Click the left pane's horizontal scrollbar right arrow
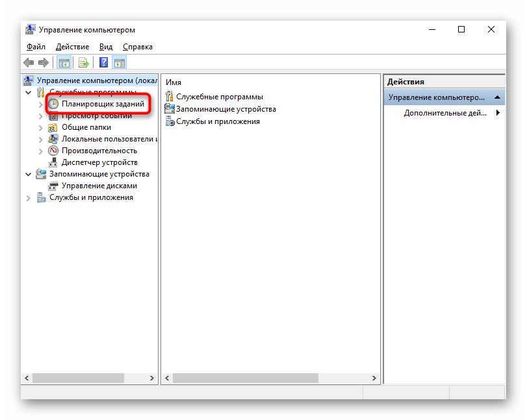The height and width of the screenshot is (420, 527). [x=152, y=378]
